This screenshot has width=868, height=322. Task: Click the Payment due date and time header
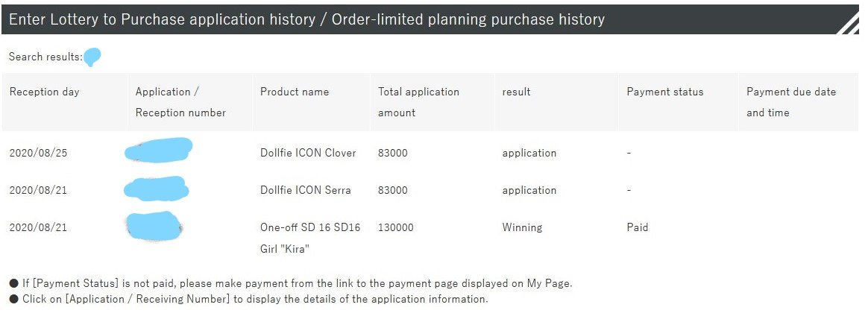click(x=791, y=102)
